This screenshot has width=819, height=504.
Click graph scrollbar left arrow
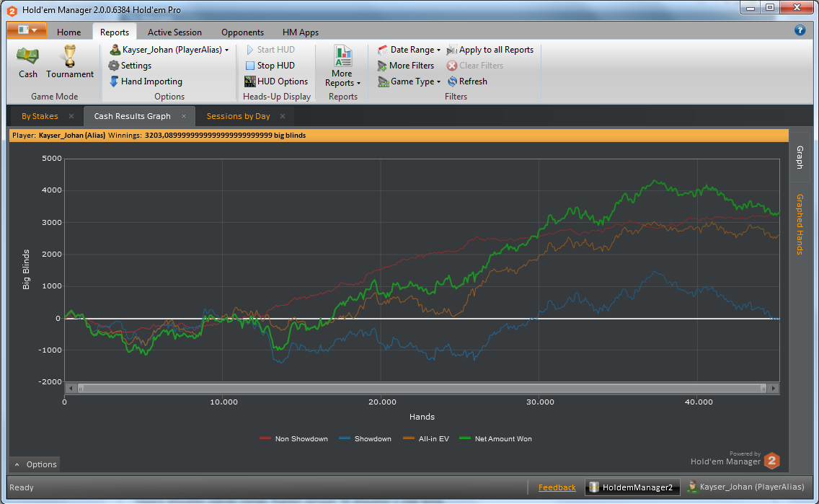pyautogui.click(x=71, y=388)
